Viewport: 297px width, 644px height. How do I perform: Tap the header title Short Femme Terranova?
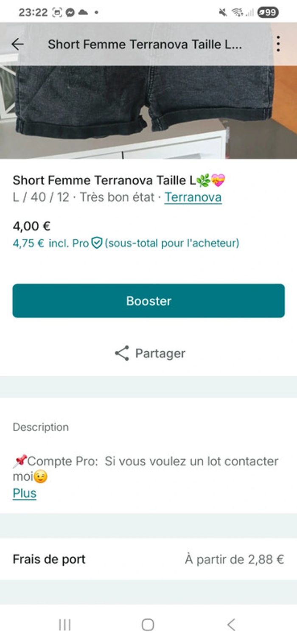point(145,44)
